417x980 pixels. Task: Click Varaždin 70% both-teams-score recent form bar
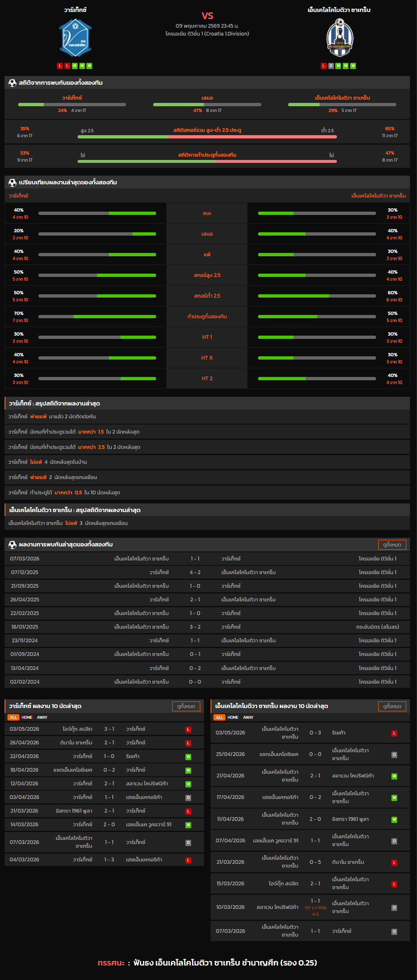tap(97, 317)
